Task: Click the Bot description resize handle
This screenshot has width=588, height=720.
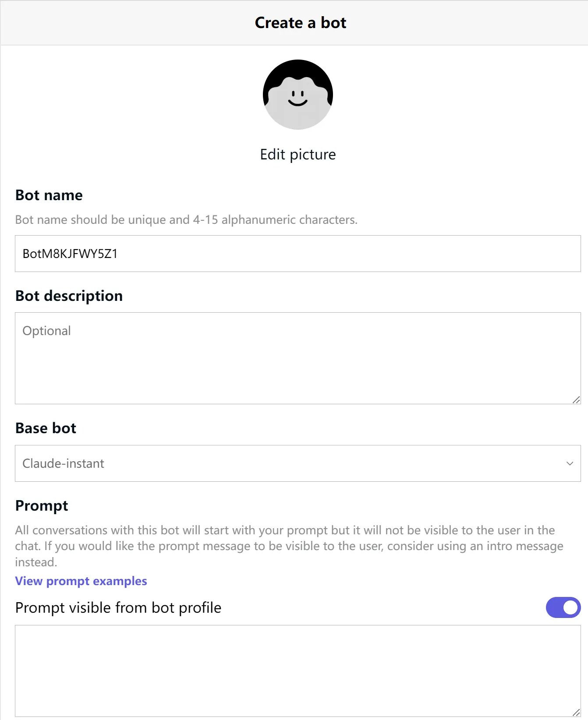Action: tap(576, 399)
